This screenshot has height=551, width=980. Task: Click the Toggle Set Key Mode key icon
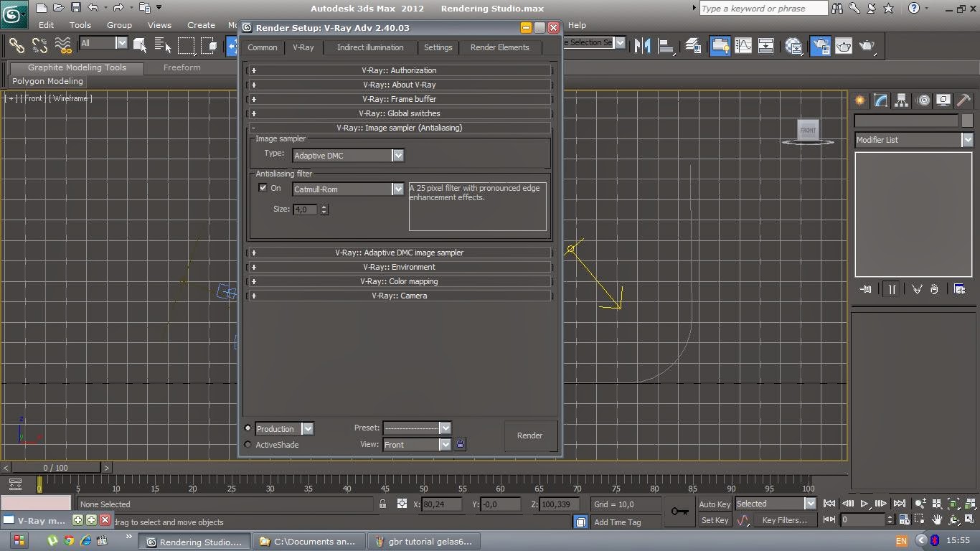pos(679,512)
